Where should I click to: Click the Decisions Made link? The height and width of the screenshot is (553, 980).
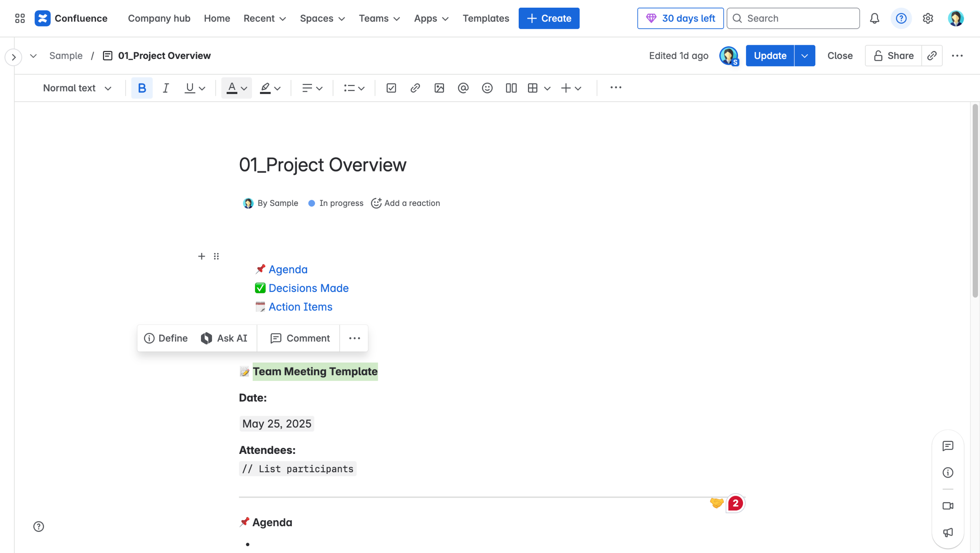pos(309,288)
